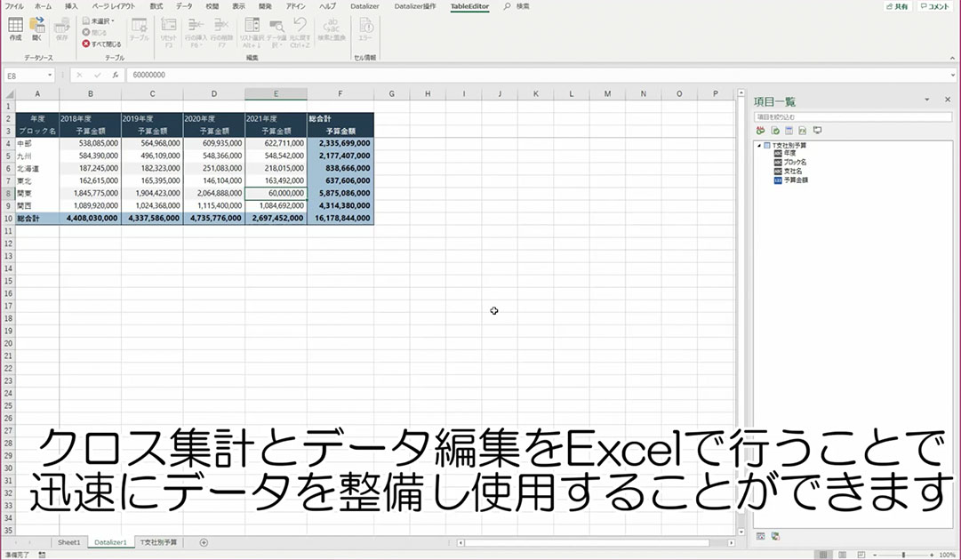Click the add new sheet plus button
This screenshot has height=560, width=961.
204,542
